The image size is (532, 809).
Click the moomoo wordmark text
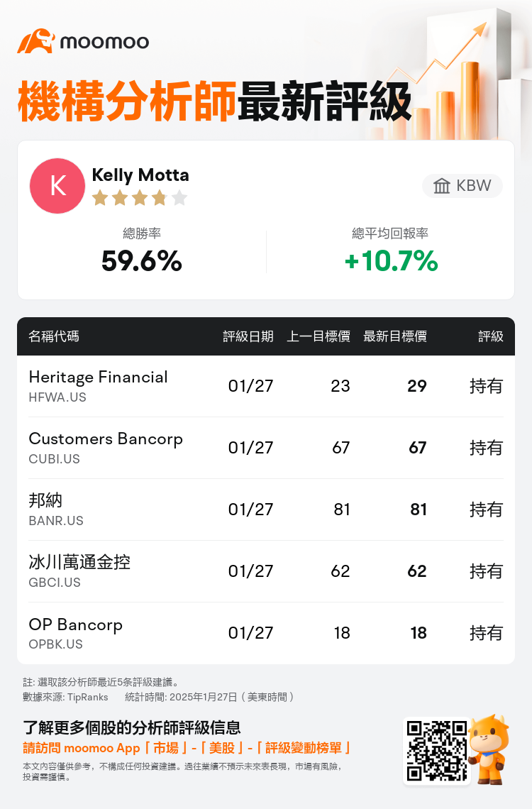[x=105, y=43]
